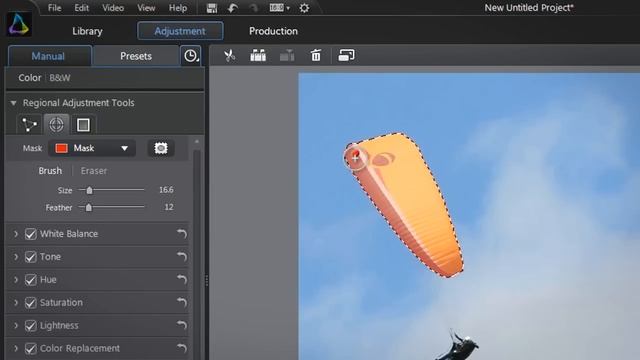This screenshot has width=640, height=360.
Task: Open the File menu
Action: pos(54,8)
